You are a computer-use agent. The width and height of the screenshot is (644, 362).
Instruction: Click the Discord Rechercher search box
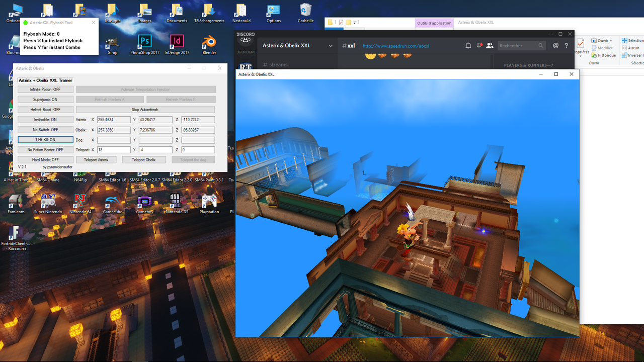[522, 45]
